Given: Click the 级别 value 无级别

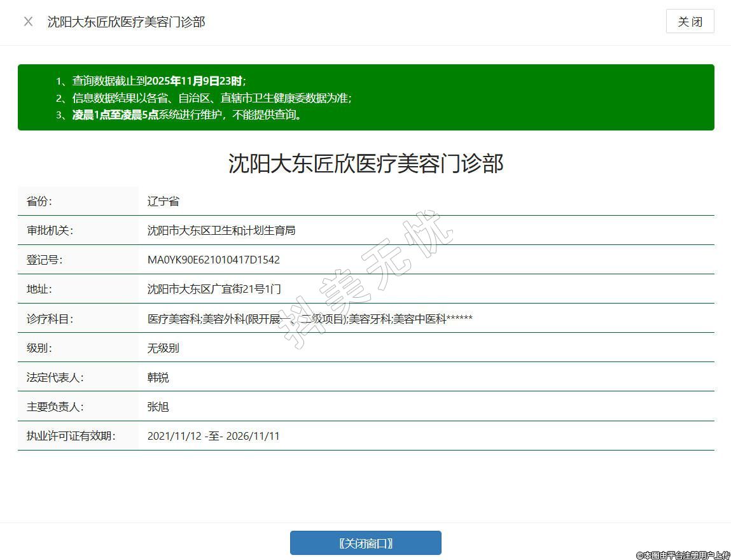Looking at the screenshot, I should click(164, 348).
